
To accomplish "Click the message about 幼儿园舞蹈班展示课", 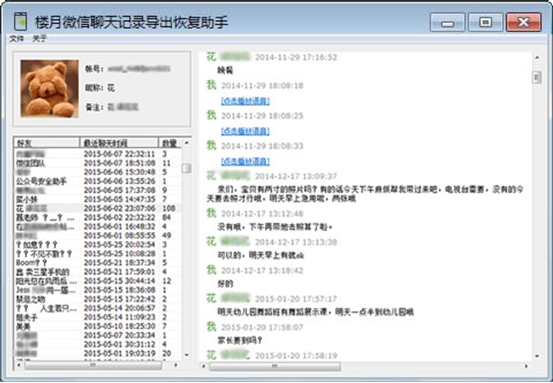I will (315, 312).
